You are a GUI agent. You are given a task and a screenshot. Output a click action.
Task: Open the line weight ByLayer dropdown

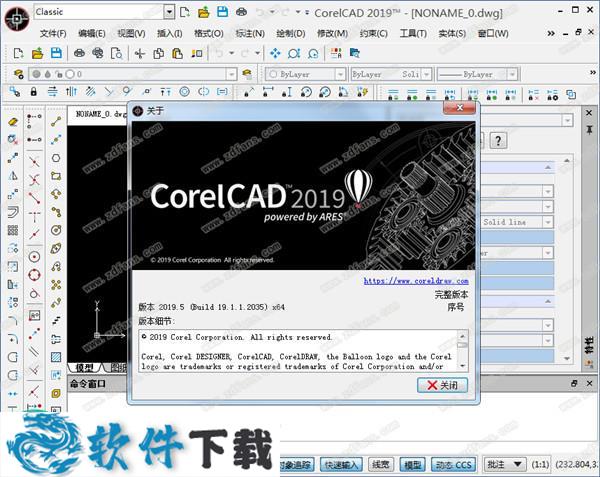(512, 74)
